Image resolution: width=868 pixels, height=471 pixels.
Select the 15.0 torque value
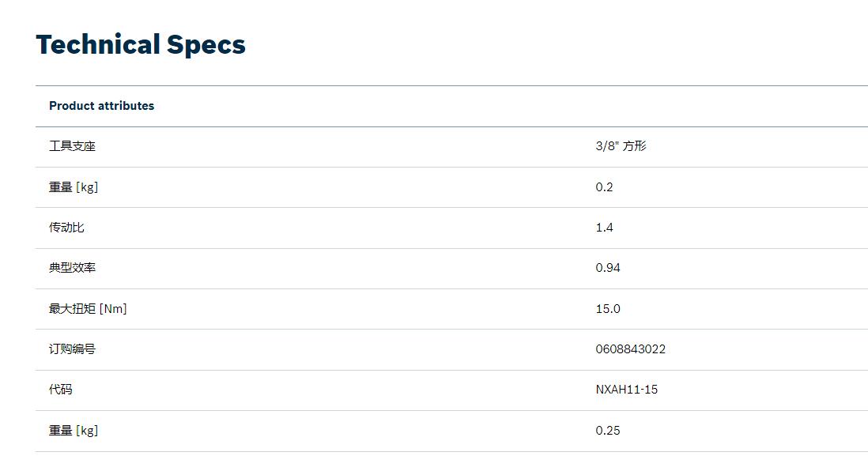coord(608,309)
